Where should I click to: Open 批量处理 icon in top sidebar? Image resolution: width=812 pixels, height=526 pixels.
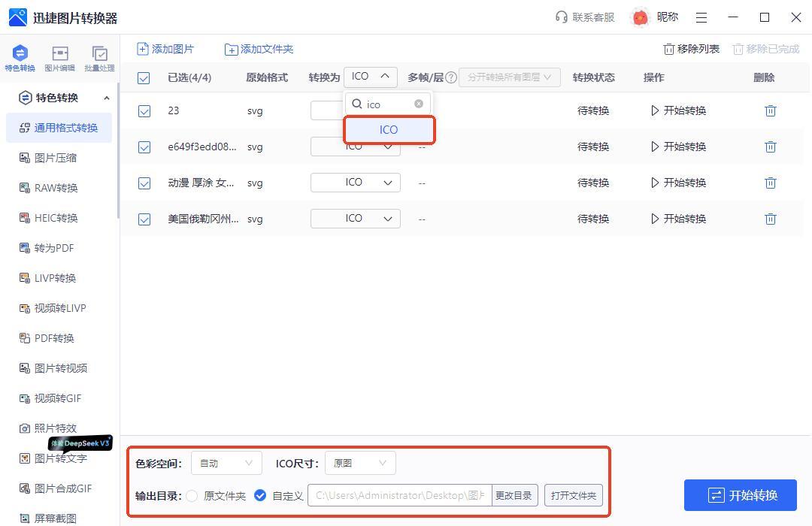click(x=99, y=54)
